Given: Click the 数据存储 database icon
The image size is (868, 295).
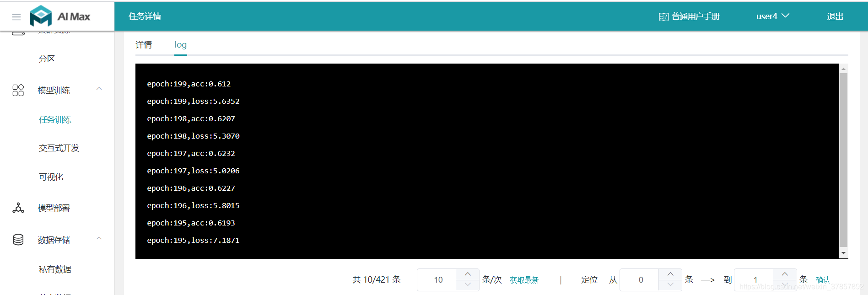Looking at the screenshot, I should tap(18, 240).
